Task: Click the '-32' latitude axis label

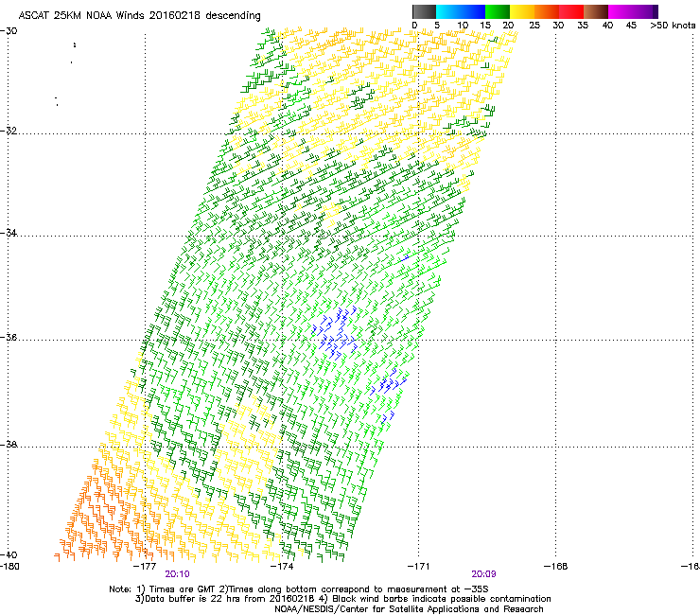Action: 9,131
